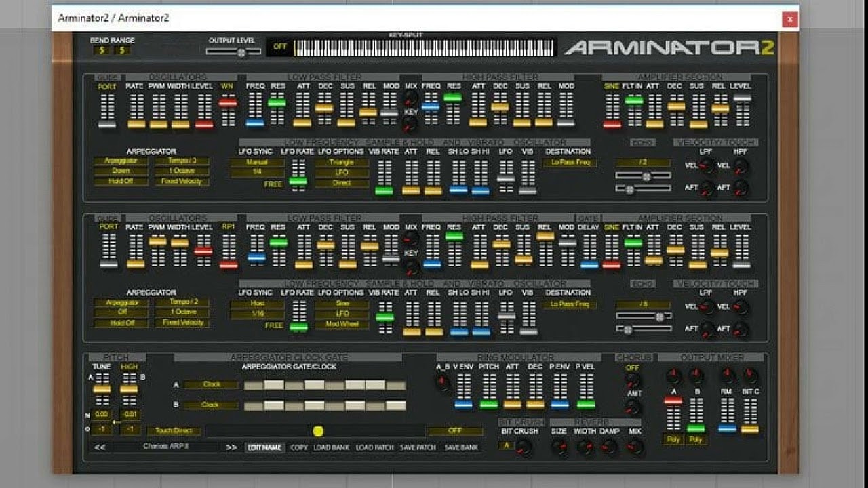Open the Triangle LFO waveform dropdown
Image resolution: width=868 pixels, height=488 pixels.
click(x=342, y=163)
